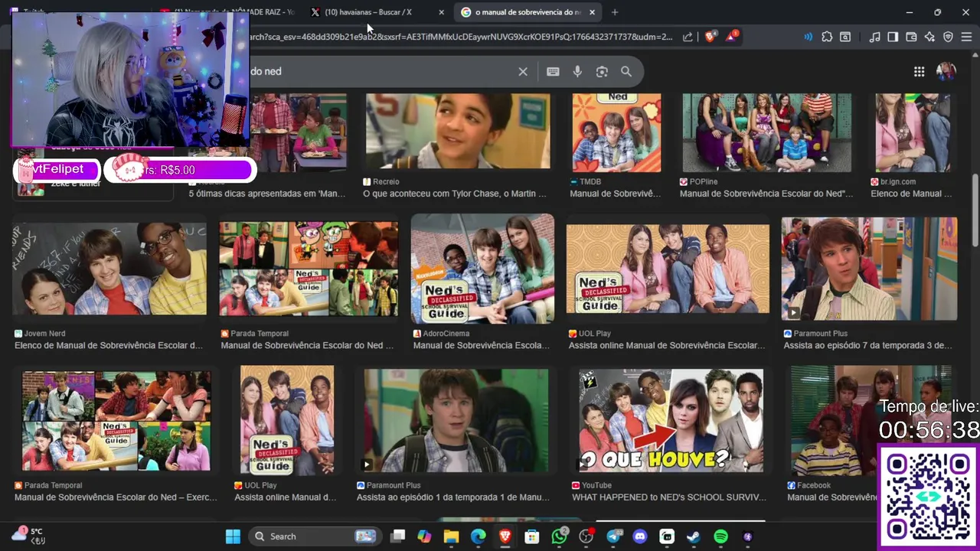Image resolution: width=980 pixels, height=551 pixels.
Task: Open the POPline Manual de Sobrevivência link
Action: coord(766,194)
